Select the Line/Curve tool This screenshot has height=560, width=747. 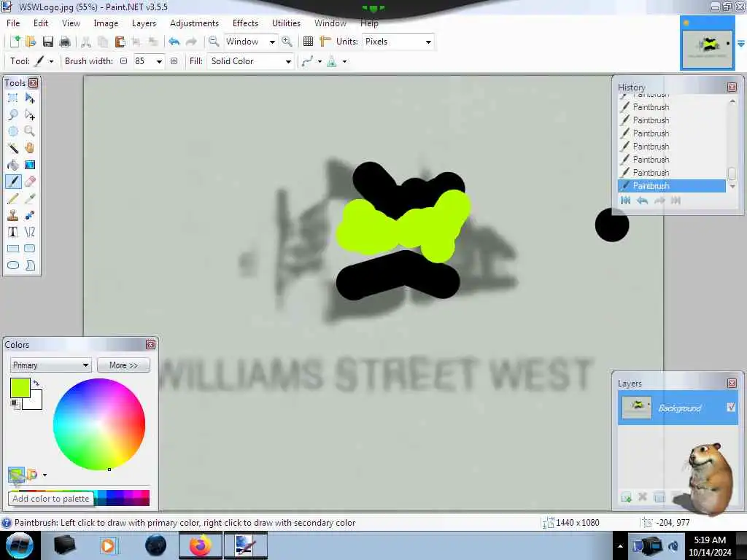[x=29, y=232]
